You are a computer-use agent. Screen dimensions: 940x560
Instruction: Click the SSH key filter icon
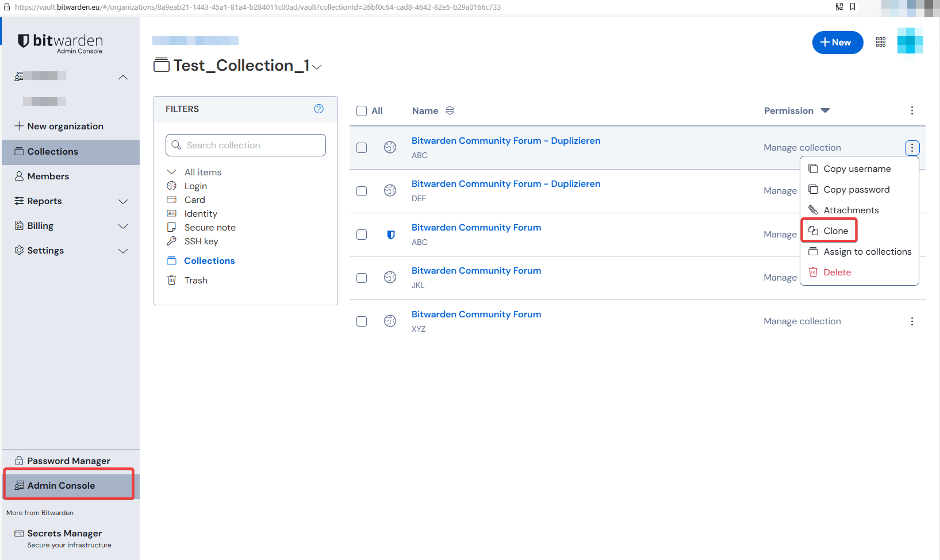[x=171, y=241]
